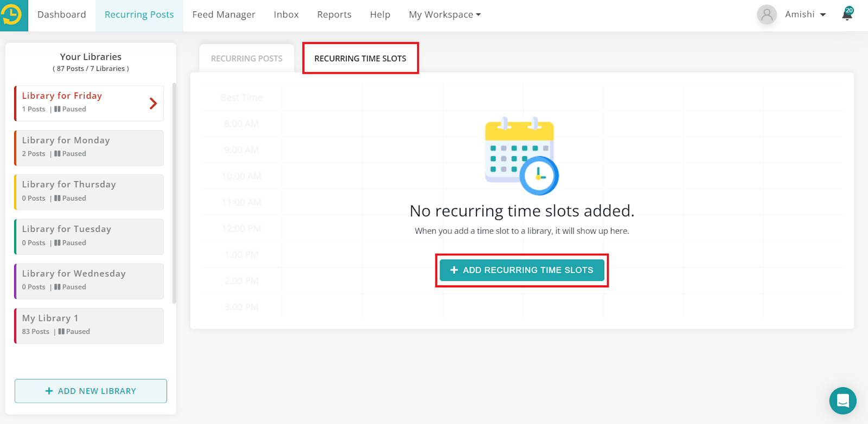Select Library for Friday
The width and height of the screenshot is (868, 424).
point(89,103)
